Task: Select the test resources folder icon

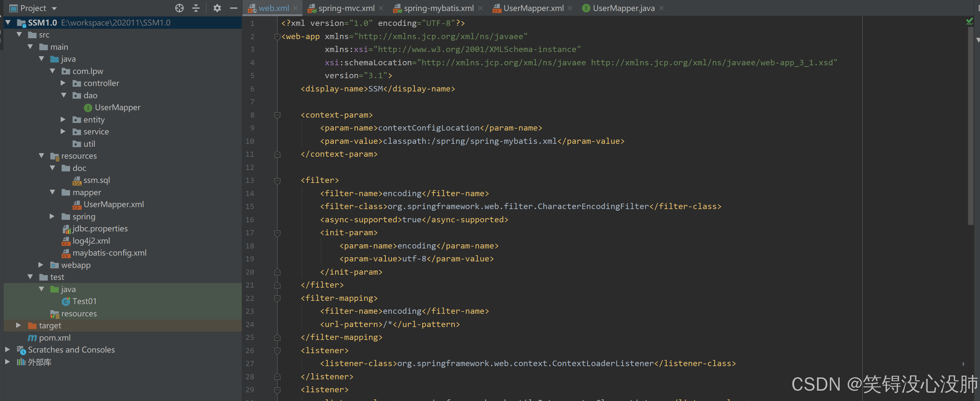Action: pos(55,314)
